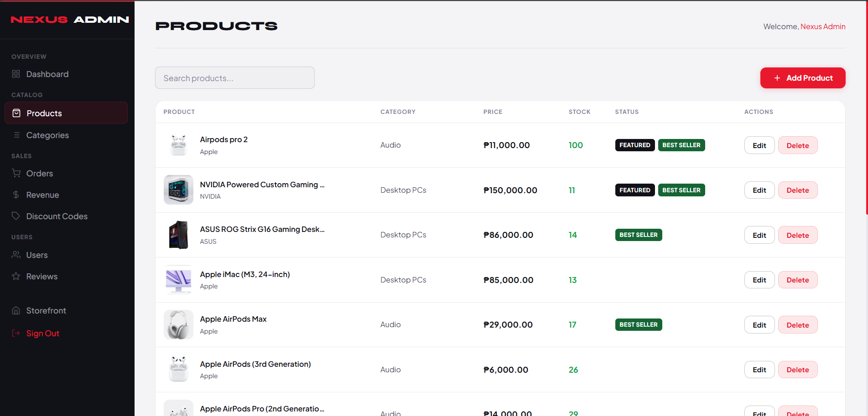
Task: Click the ₱6,000.00 price value
Action: coord(506,370)
